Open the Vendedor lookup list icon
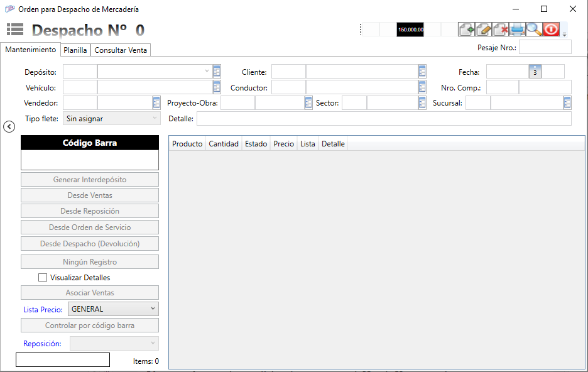This screenshot has width=588, height=372. (156, 103)
